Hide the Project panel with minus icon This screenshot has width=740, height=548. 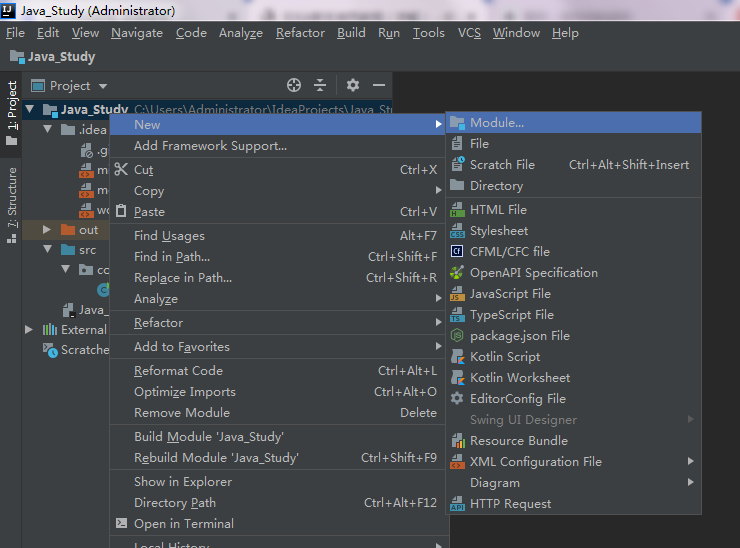(378, 85)
